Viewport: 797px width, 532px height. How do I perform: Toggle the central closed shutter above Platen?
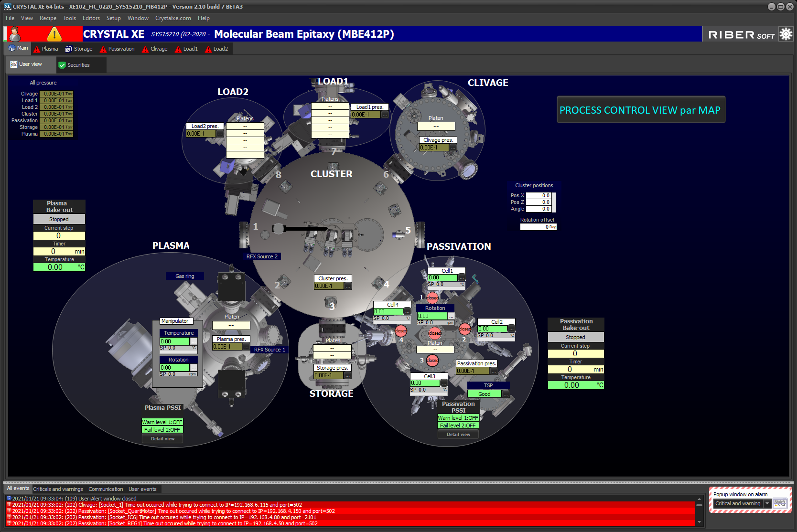(435, 333)
